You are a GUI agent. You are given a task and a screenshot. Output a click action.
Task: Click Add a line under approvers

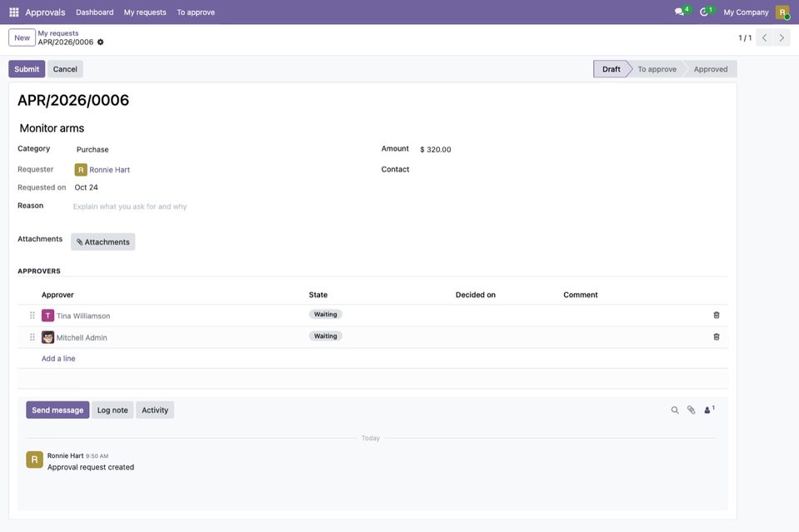tap(58, 358)
